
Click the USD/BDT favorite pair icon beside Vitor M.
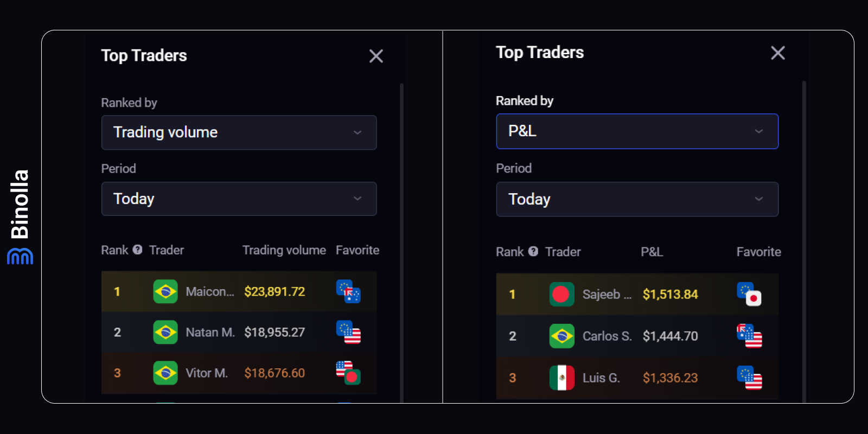click(x=349, y=373)
